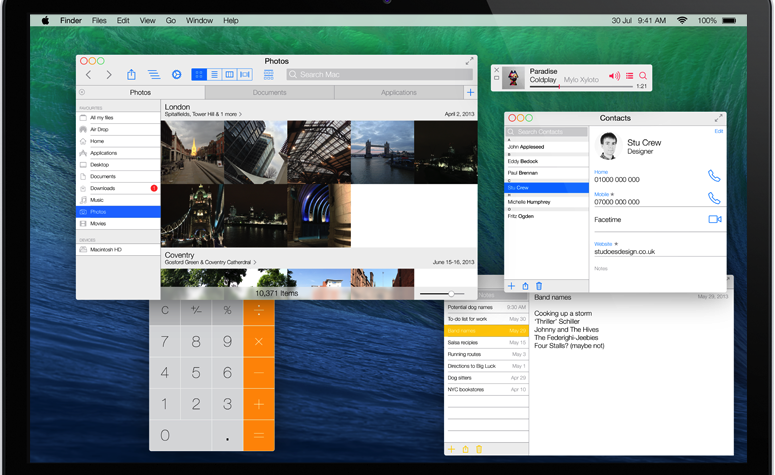Expand the Coventry location chevron
The width and height of the screenshot is (775, 475).
pos(255,262)
